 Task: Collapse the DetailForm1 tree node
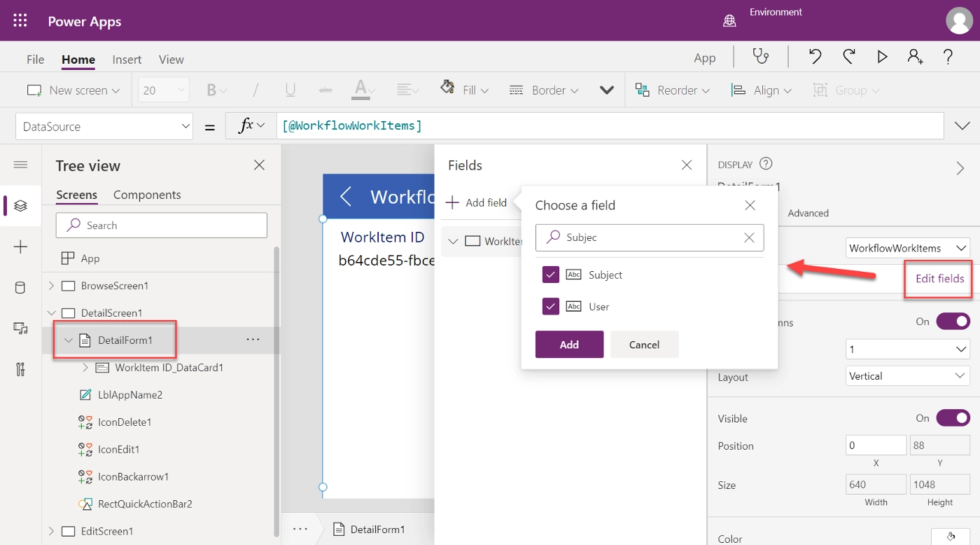[x=68, y=340]
